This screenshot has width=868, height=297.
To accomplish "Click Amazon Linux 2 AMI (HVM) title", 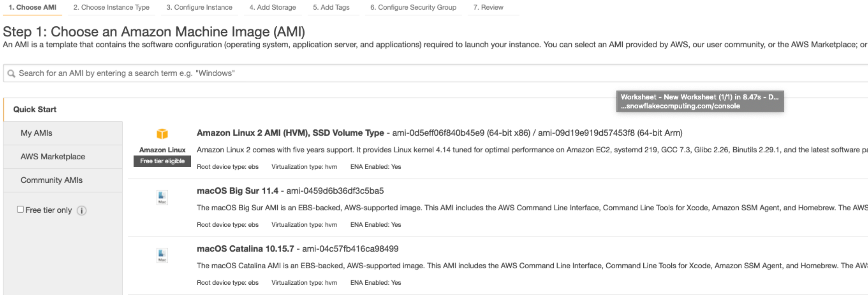I will pyautogui.click(x=290, y=133).
